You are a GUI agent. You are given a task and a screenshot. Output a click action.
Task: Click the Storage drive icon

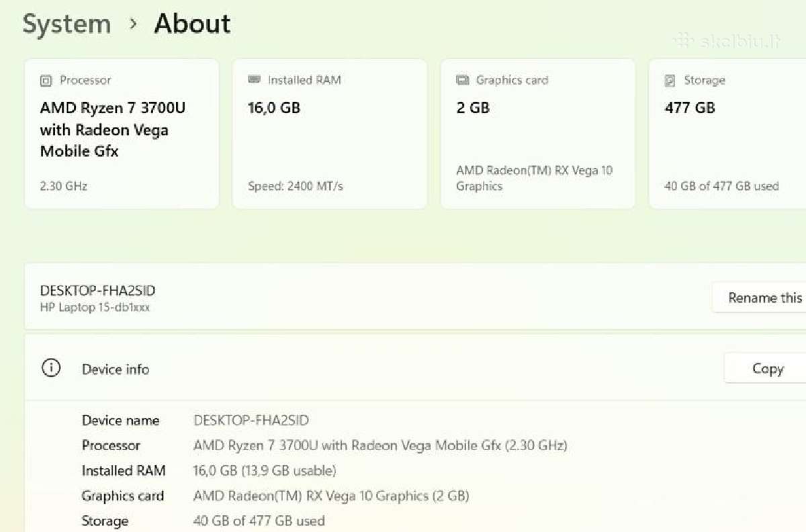670,81
